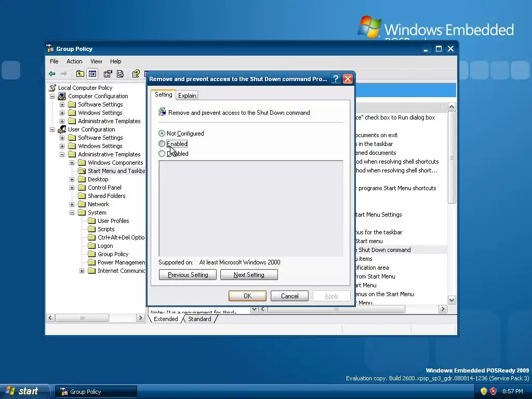Click the policy list scrollbar down arrow
This screenshot has height=399, width=532.
point(451,300)
